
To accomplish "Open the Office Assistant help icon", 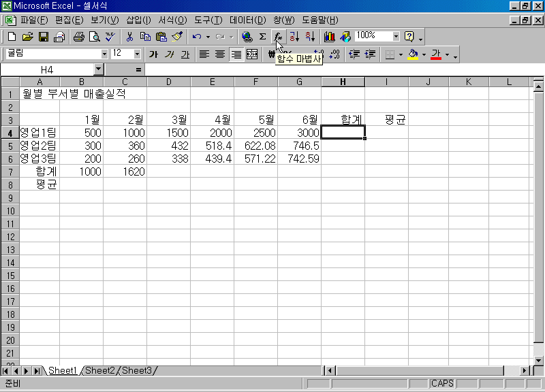I will click(409, 37).
